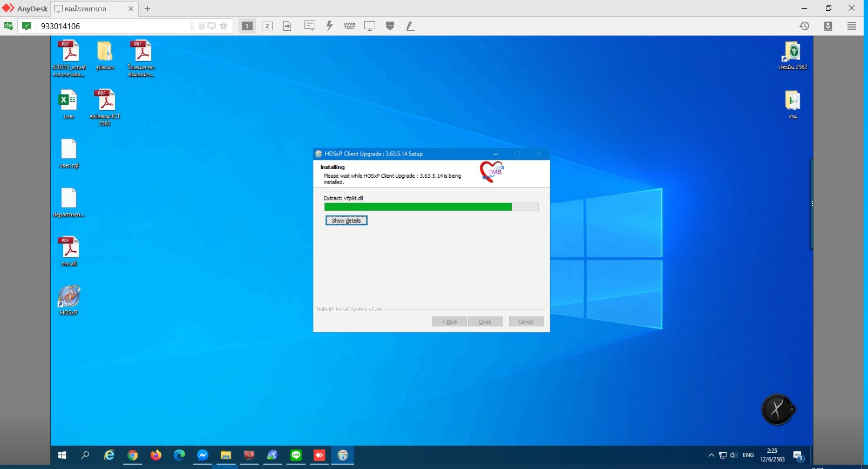868x469 pixels.
Task: Select the 620315 PDF desktop icon
Action: [x=69, y=58]
